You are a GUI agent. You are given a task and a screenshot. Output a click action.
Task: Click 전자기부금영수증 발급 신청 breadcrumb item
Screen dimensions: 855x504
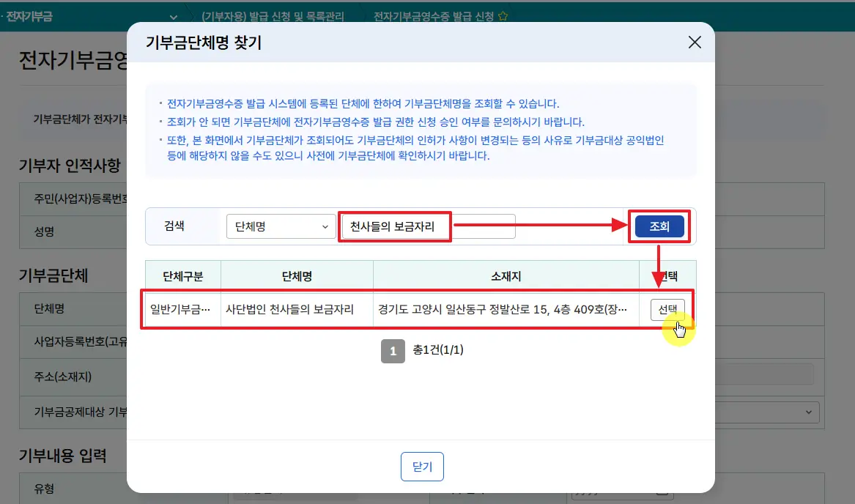coord(434,15)
